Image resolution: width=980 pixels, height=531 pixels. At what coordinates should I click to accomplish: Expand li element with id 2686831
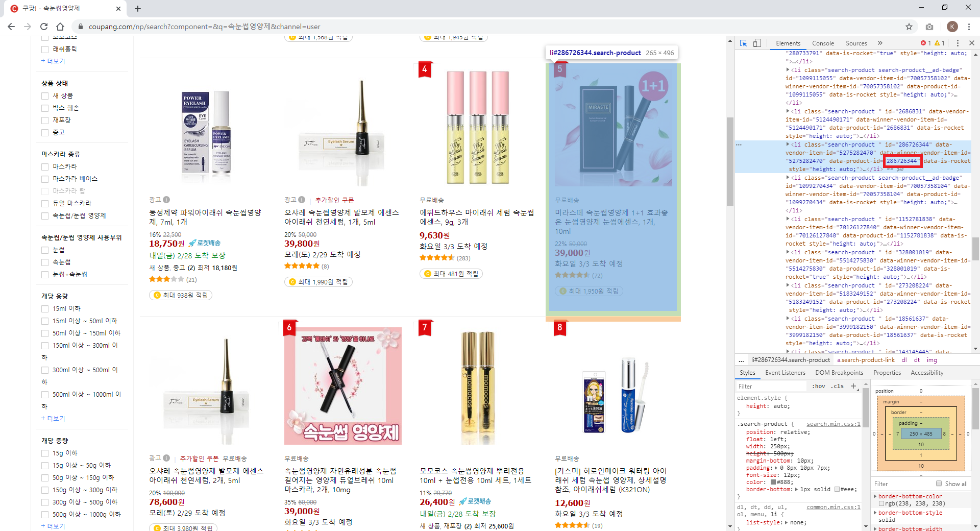[x=788, y=111]
